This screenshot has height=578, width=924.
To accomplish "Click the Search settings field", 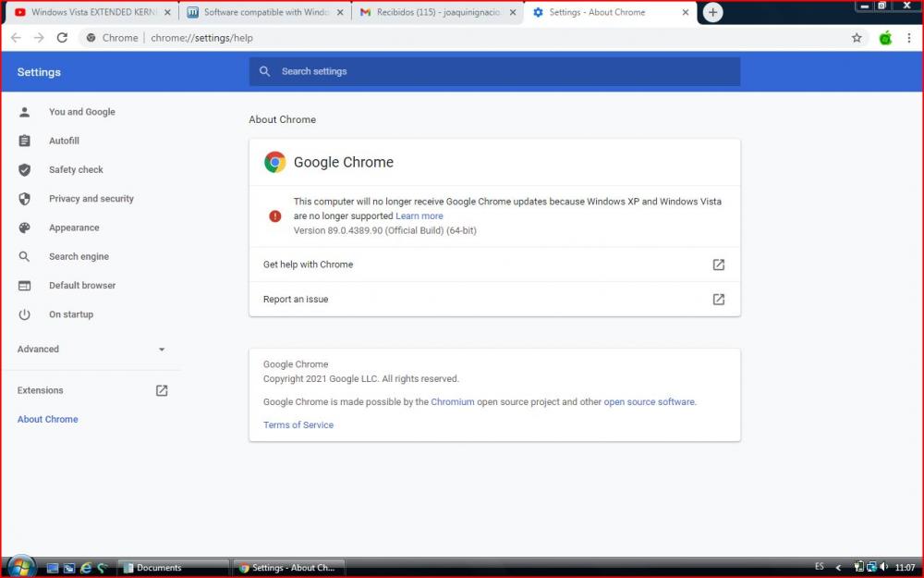I will click(494, 71).
